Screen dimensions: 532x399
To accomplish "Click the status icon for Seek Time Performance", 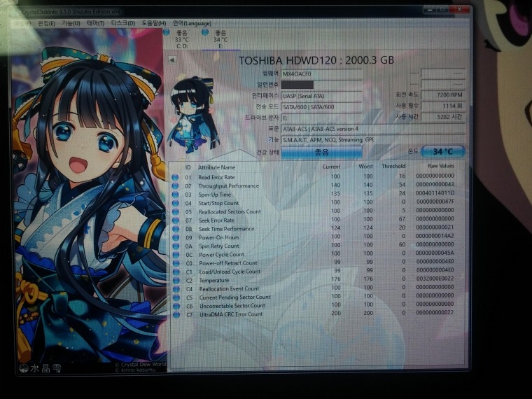I will tap(176, 229).
